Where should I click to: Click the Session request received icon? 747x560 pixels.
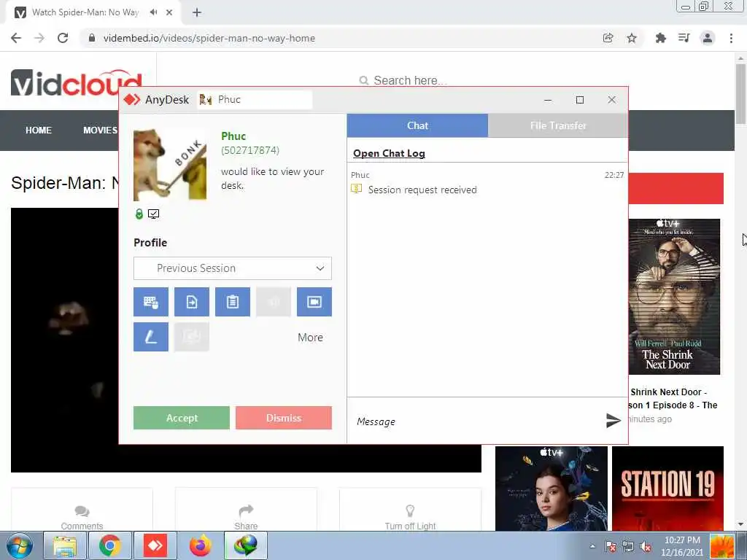pyautogui.click(x=356, y=189)
